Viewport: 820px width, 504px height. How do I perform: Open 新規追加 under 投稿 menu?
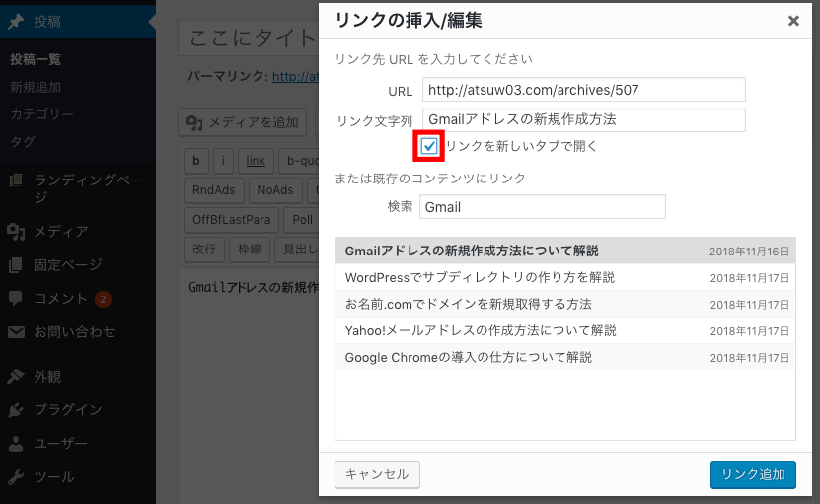pos(36,87)
